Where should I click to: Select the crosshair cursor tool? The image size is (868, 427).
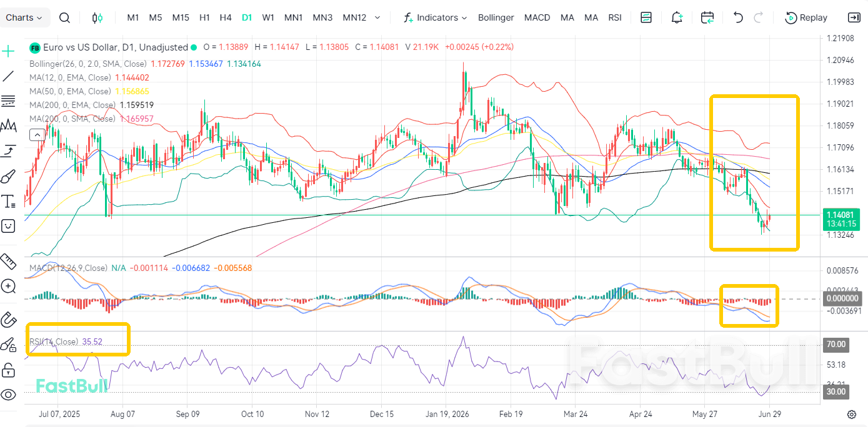point(8,51)
